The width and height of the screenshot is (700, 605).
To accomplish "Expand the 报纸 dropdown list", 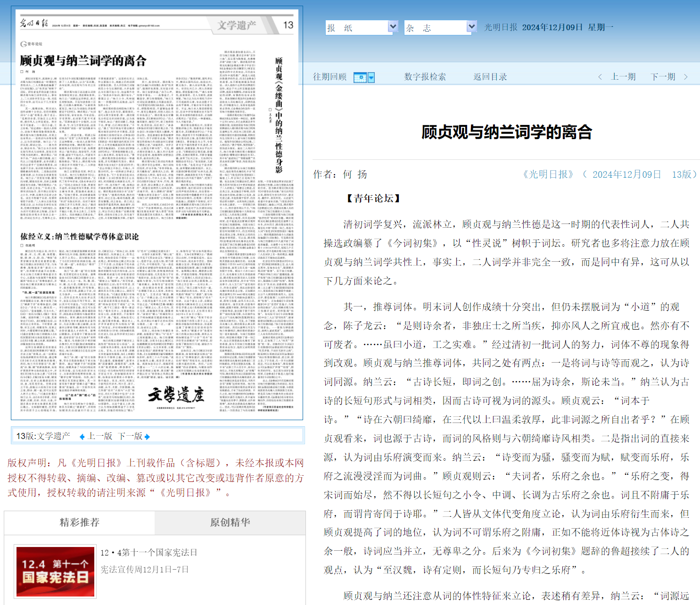I will coord(393,27).
